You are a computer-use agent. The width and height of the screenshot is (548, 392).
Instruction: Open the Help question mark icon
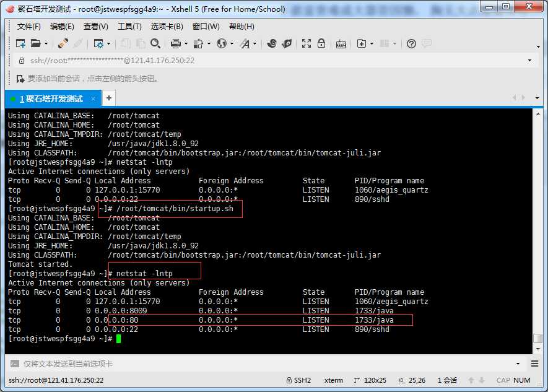coord(411,44)
